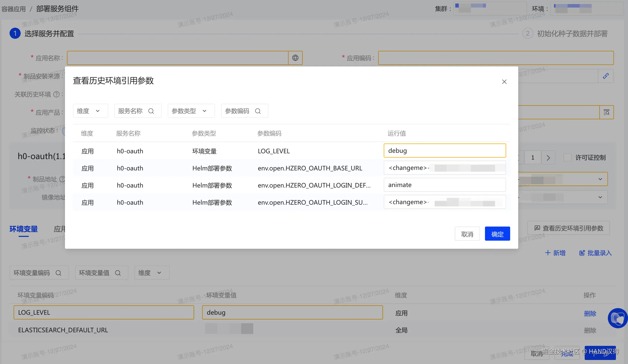Image resolution: width=628 pixels, height=364 pixels.
Task: Click the globe icon beside 应用名称 field
Action: 295,58
